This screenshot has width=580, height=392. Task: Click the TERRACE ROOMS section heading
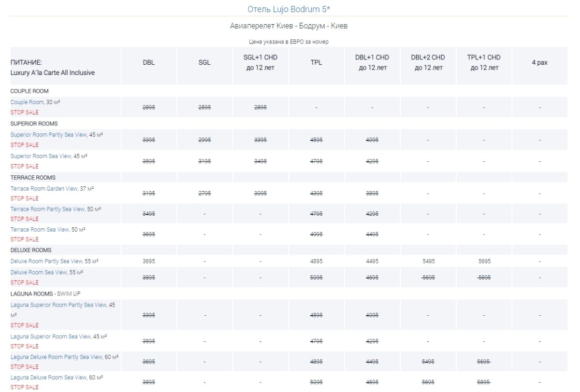pyautogui.click(x=33, y=177)
